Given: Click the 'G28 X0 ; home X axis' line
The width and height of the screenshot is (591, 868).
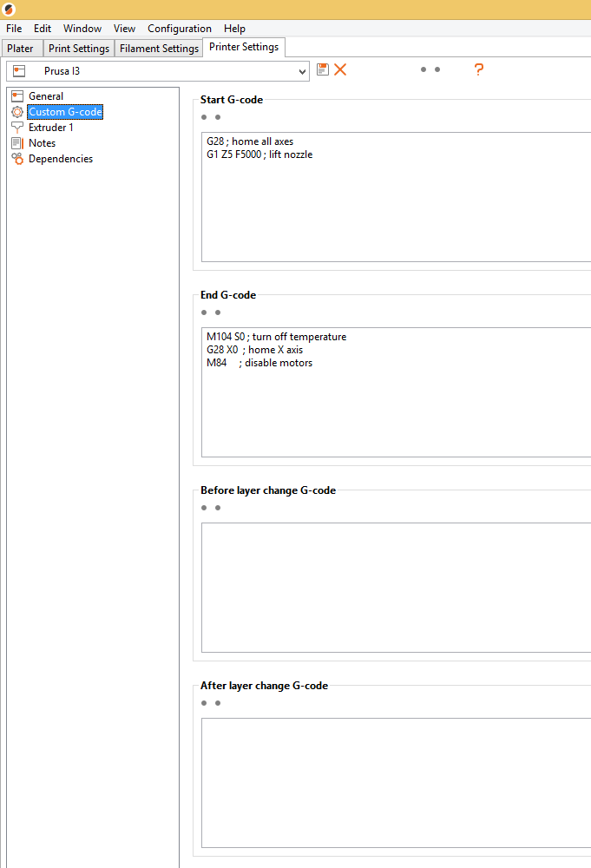Looking at the screenshot, I should coord(254,350).
